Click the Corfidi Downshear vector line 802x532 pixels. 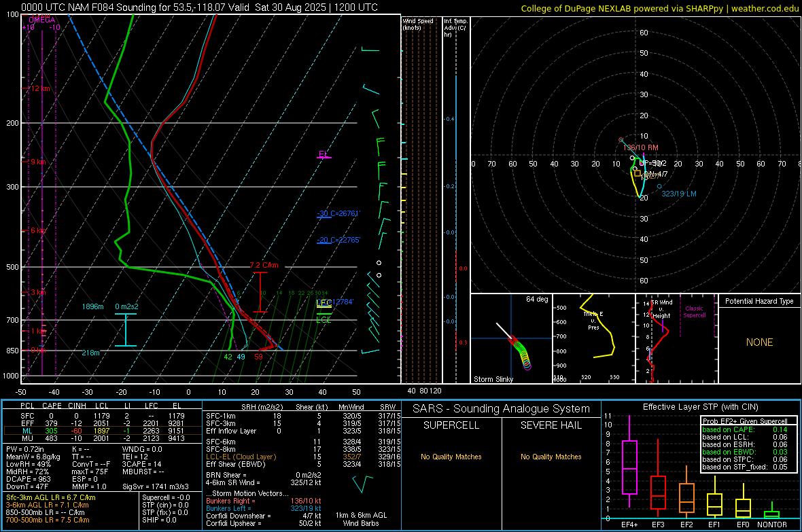tap(264, 516)
